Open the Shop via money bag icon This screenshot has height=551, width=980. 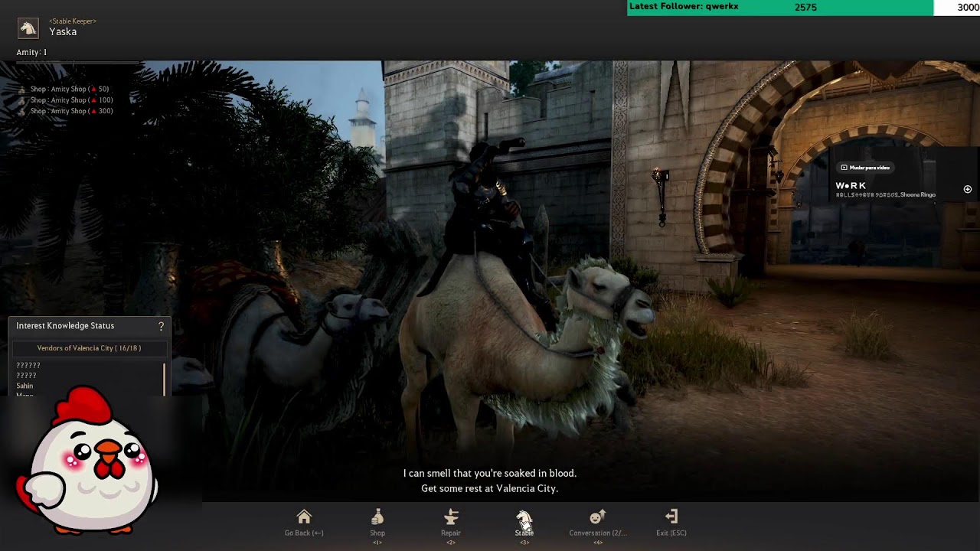tap(377, 517)
